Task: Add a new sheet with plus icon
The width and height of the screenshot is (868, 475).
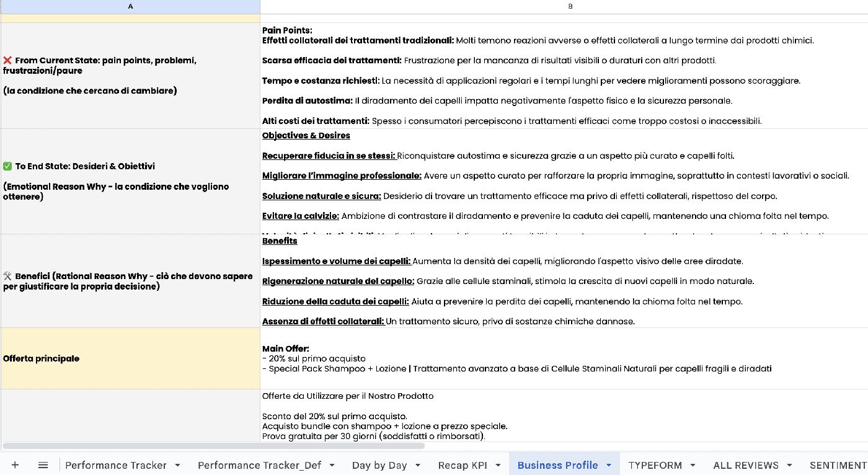Action: click(15, 465)
